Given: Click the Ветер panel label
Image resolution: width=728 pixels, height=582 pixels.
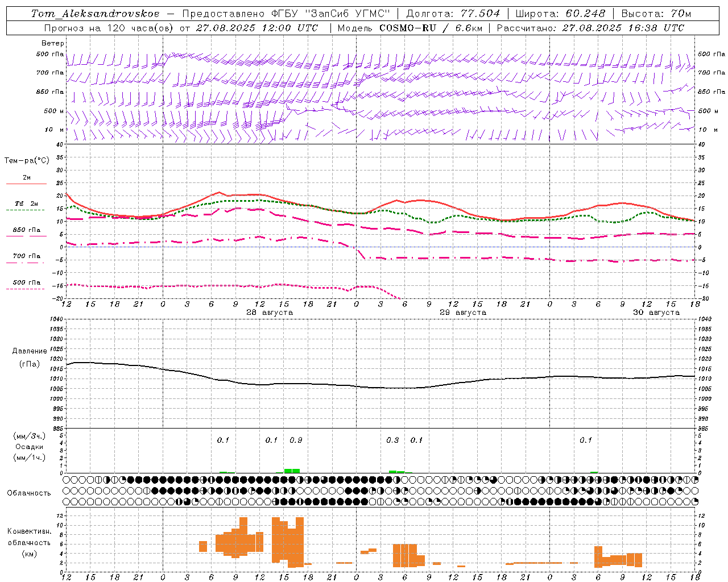Looking at the screenshot, I should click(x=53, y=43).
